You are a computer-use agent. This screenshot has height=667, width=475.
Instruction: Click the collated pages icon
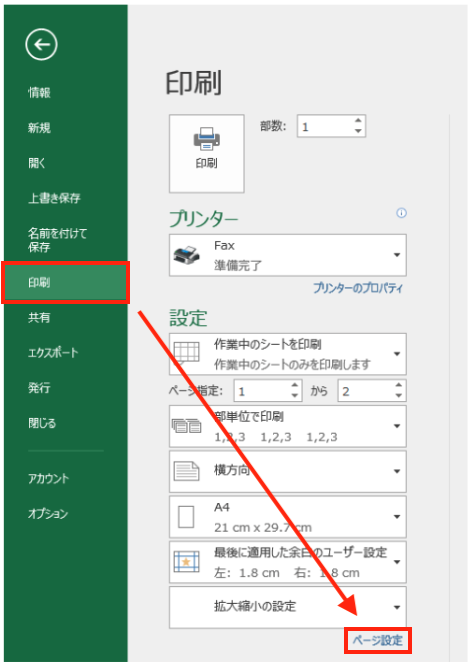pos(186,425)
